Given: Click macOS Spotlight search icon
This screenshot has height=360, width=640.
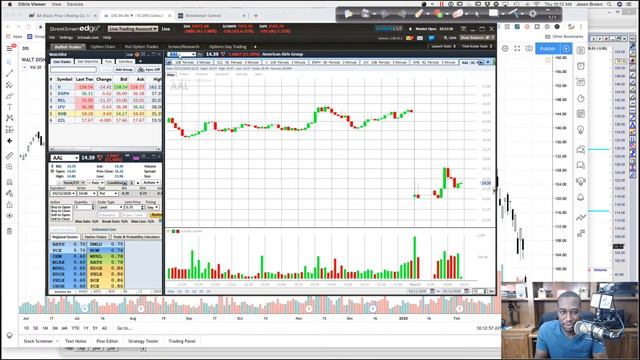Looking at the screenshot, I should point(609,4).
